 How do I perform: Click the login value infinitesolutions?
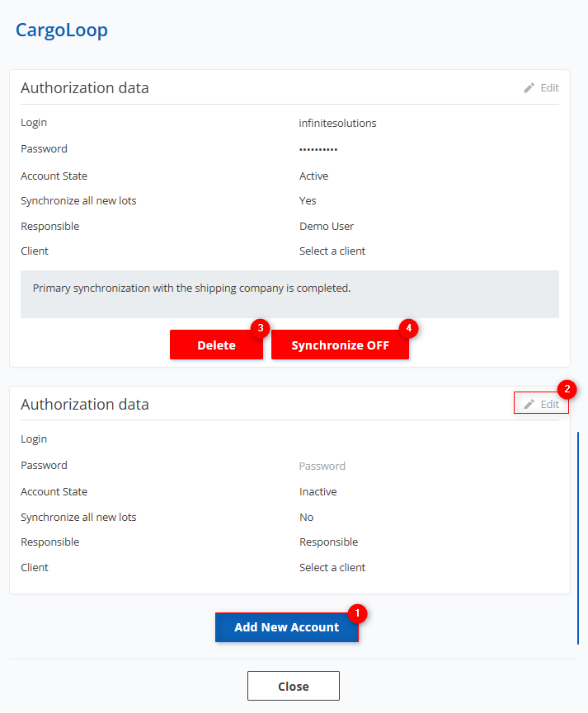tap(337, 123)
